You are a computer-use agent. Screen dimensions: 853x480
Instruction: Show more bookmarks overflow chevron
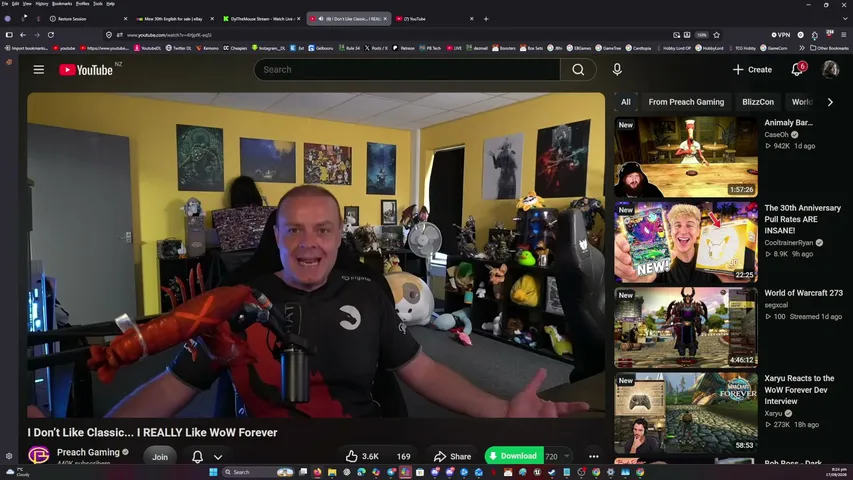(802, 48)
